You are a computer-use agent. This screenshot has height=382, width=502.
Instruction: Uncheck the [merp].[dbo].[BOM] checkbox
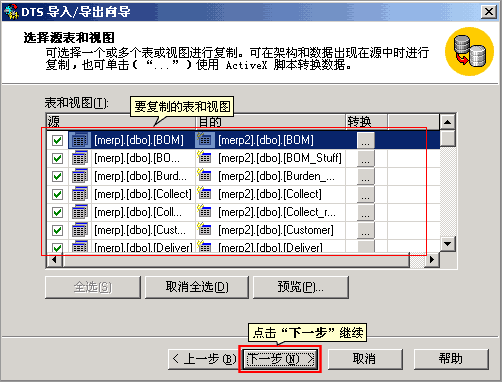pos(57,140)
